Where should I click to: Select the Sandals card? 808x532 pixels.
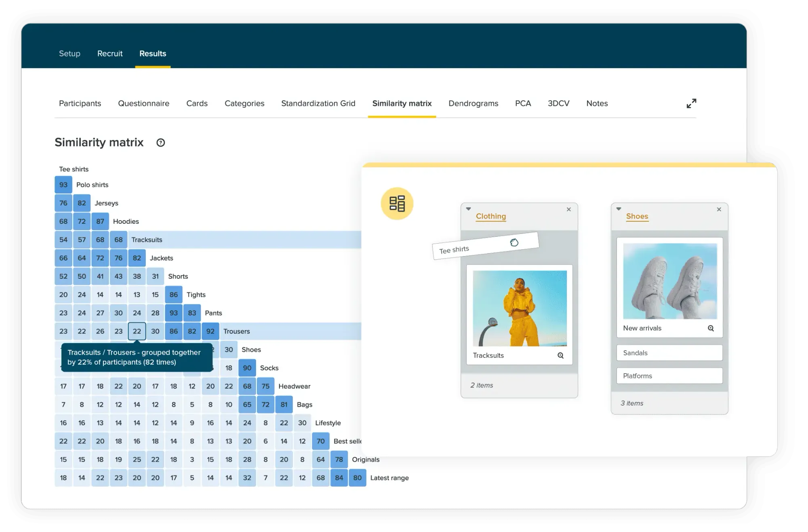click(669, 353)
